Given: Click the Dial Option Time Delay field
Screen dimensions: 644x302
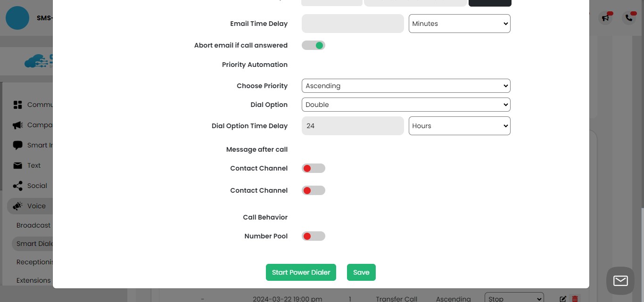Looking at the screenshot, I should 353,126.
